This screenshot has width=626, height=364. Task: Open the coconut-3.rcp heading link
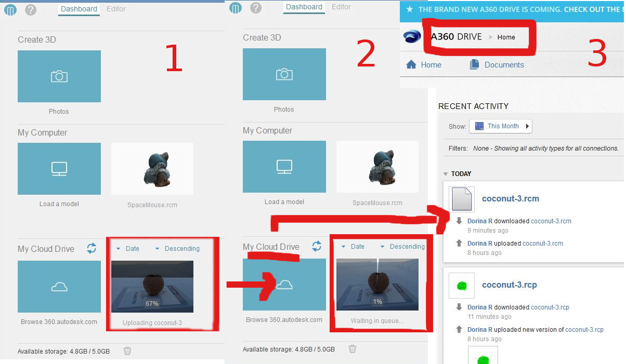(510, 285)
